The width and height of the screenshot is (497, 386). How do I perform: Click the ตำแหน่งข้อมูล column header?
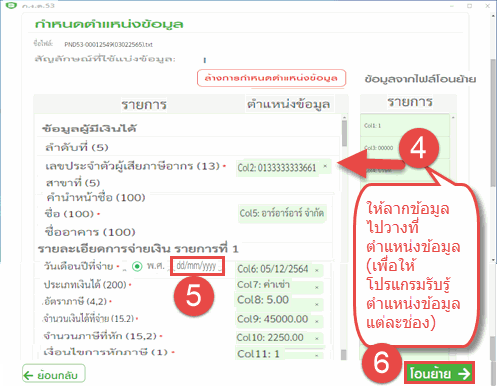(288, 104)
